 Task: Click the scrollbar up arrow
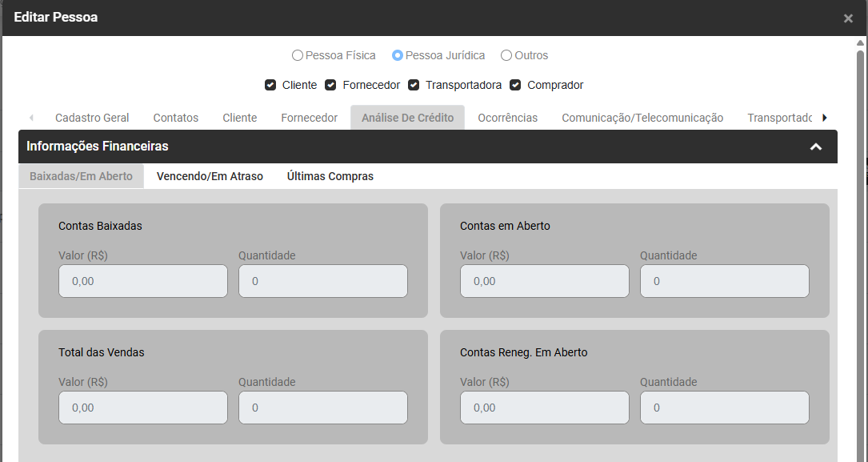coord(860,42)
